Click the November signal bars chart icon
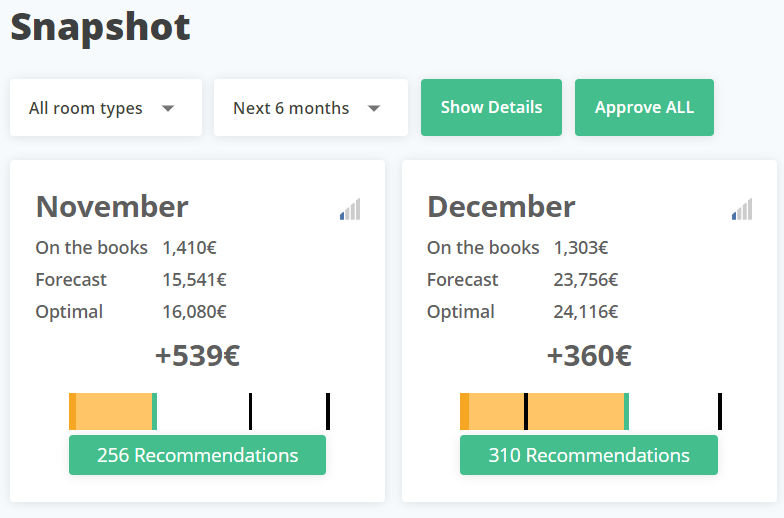Screen dimensions: 784x518 point(350,209)
